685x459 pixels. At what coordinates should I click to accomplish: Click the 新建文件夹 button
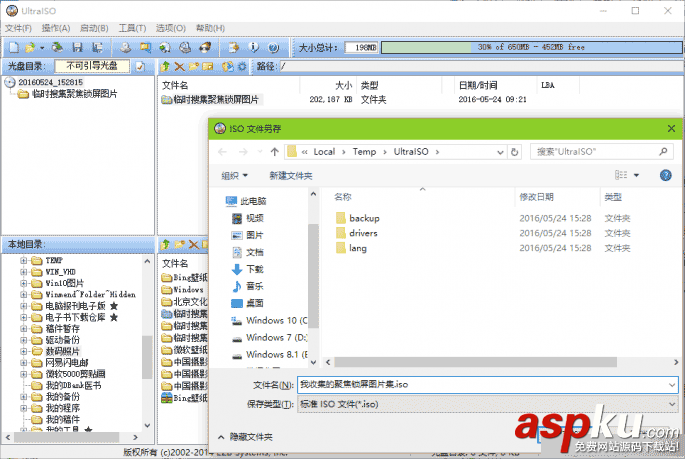[291, 176]
